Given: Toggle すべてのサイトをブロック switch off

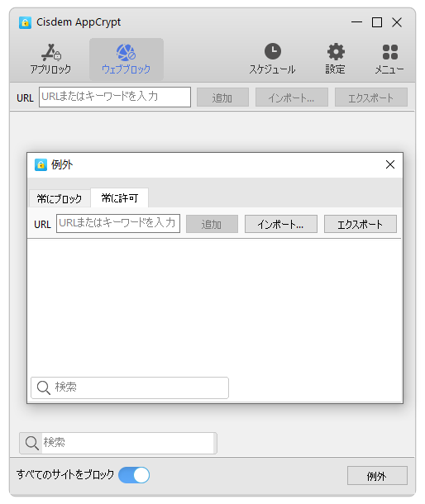Looking at the screenshot, I should tap(134, 475).
